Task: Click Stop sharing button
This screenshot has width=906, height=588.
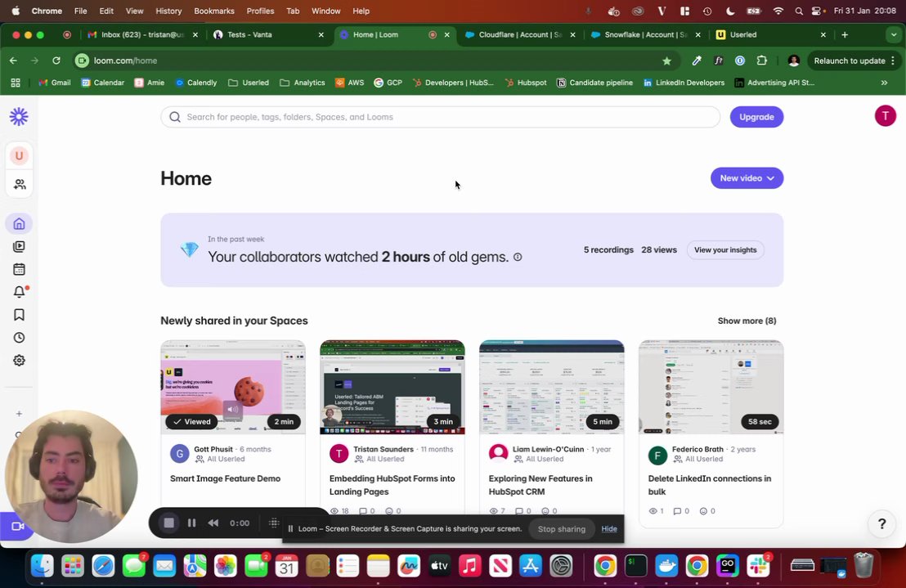Action: 562,528
